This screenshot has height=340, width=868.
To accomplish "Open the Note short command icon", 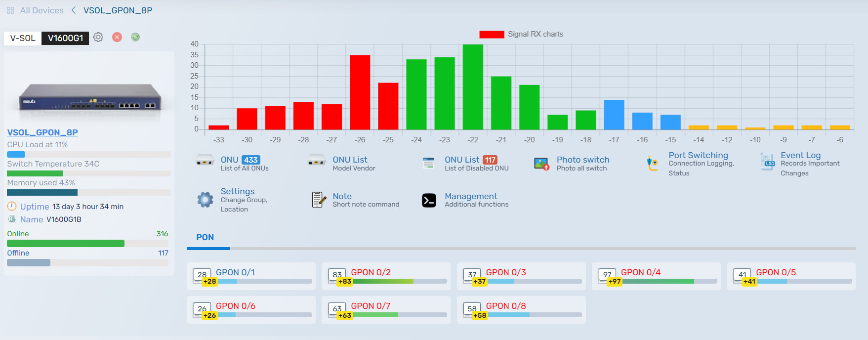I will (x=319, y=200).
